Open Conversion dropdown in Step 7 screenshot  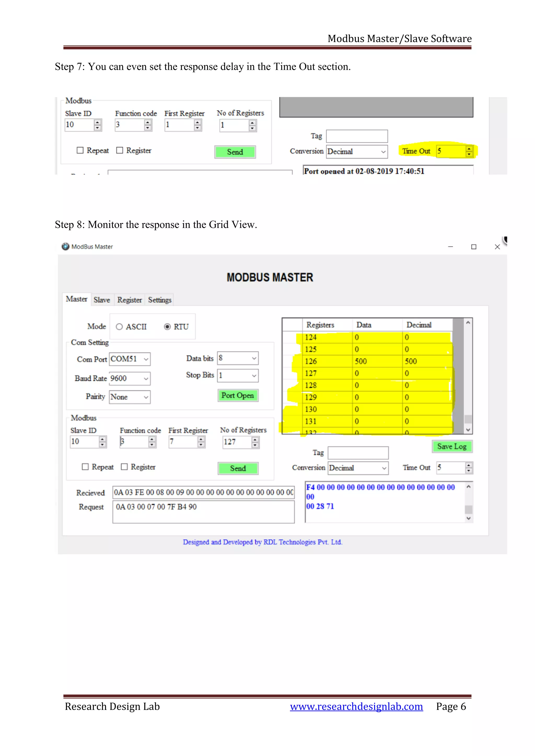357,152
